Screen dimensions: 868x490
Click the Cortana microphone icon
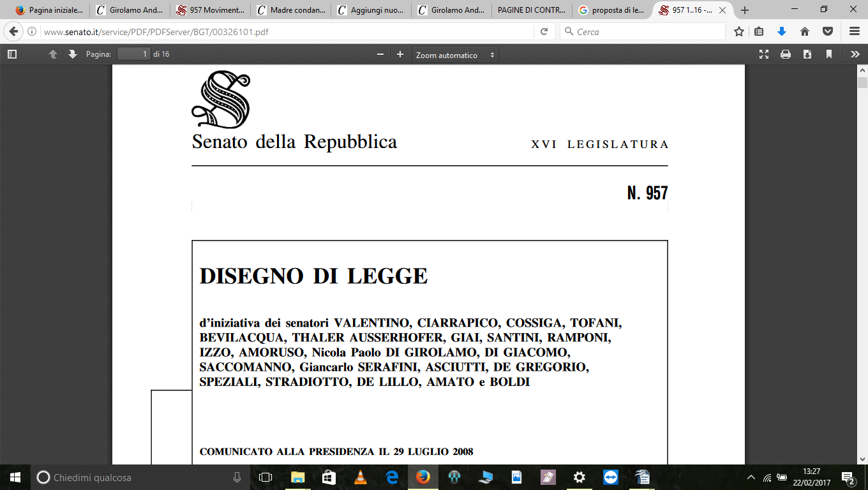(x=237, y=477)
